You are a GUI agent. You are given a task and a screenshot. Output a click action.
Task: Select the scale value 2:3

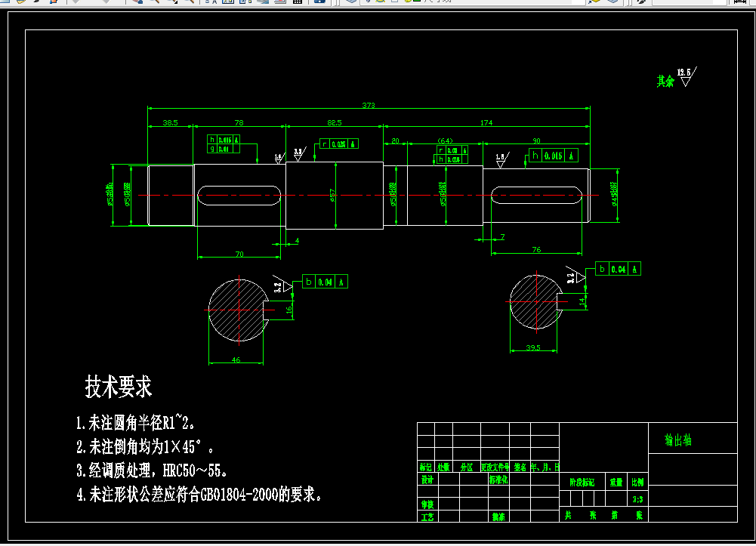click(x=637, y=498)
